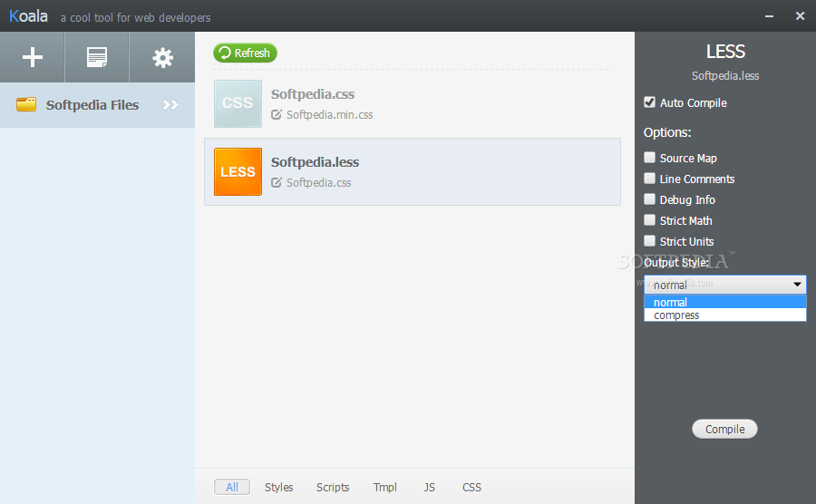Choose compress from the output style list
This screenshot has height=504, width=816.
pyautogui.click(x=725, y=315)
